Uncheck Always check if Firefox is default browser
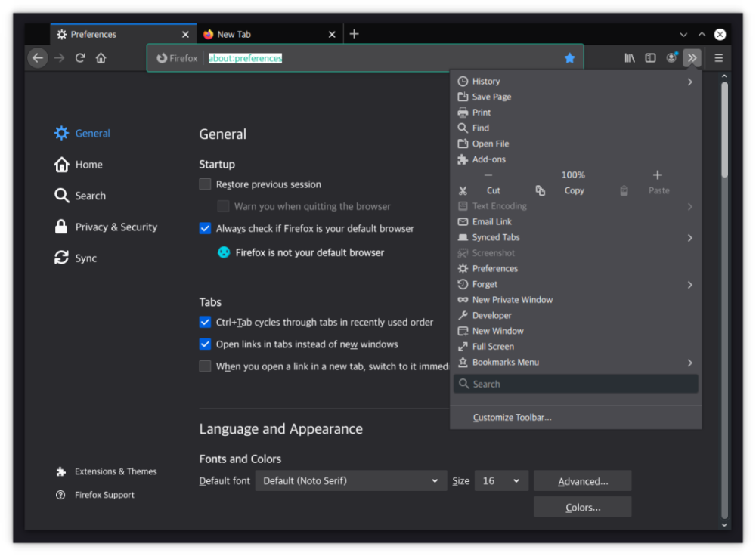Screen dimensions: 756x556 point(205,228)
